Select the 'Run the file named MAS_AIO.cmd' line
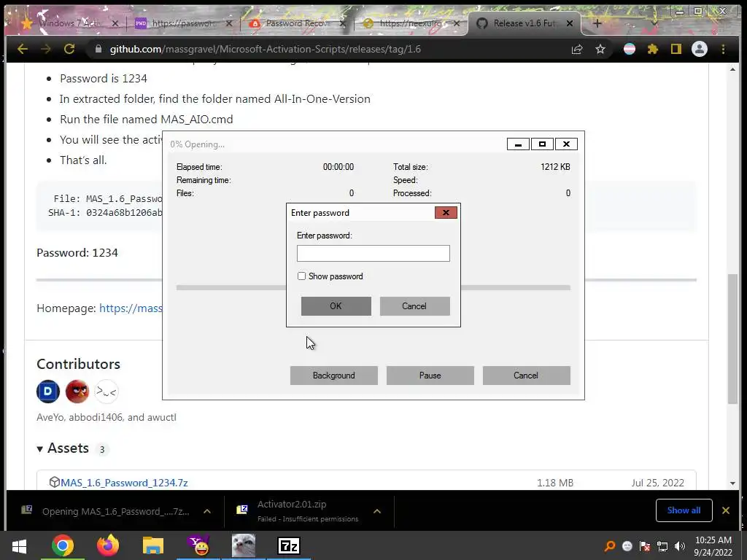The image size is (747, 560). point(146,119)
